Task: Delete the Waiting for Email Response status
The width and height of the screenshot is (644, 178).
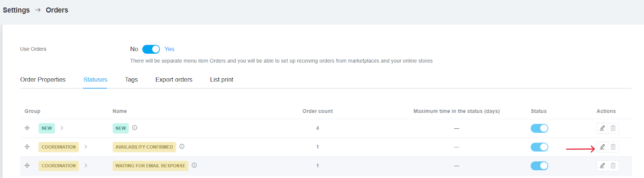Action: pos(613,165)
